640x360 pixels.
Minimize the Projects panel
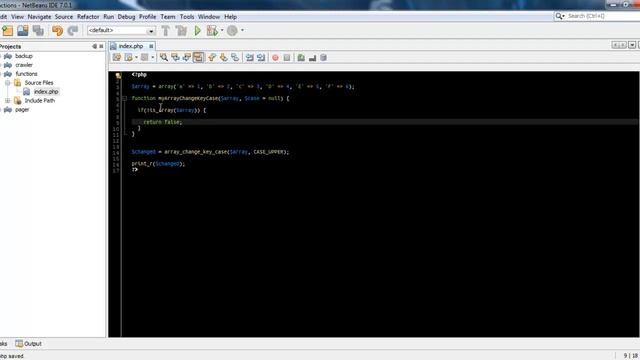95,47
